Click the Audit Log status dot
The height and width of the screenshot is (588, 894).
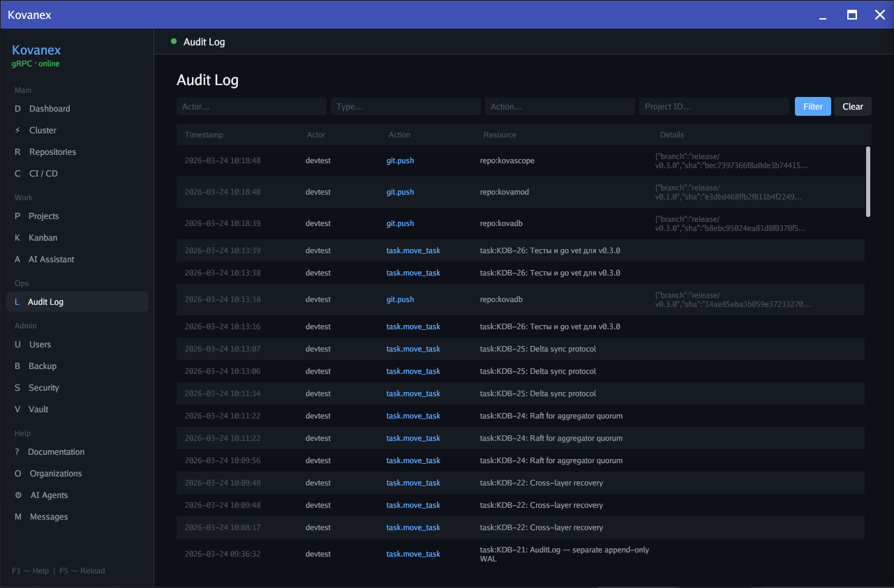click(x=173, y=41)
